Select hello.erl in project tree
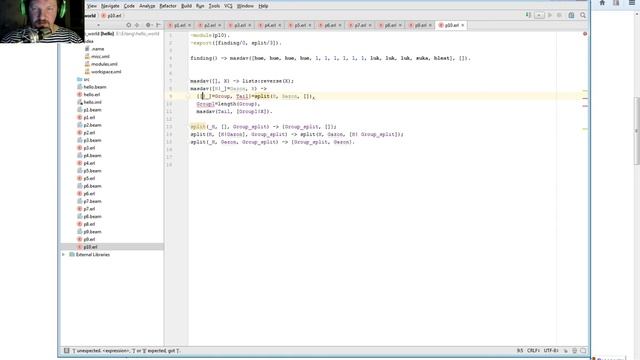Image resolution: width=640 pixels, height=360 pixels. click(x=91, y=95)
